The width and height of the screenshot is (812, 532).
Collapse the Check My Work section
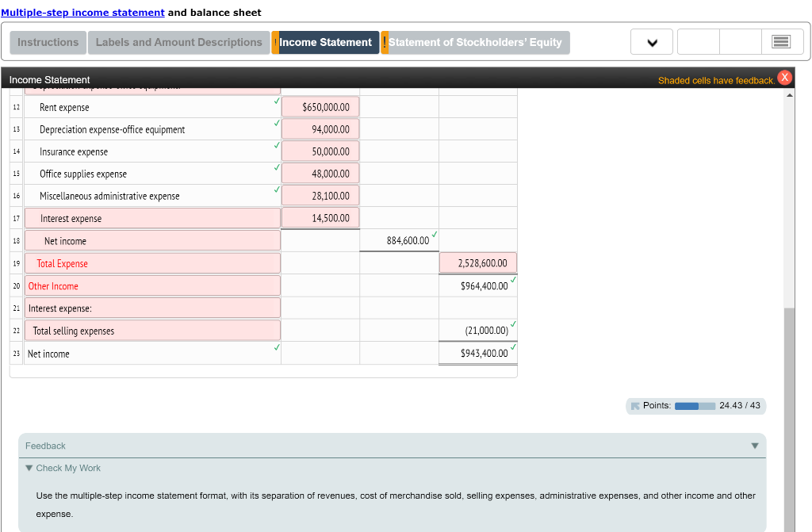point(30,468)
